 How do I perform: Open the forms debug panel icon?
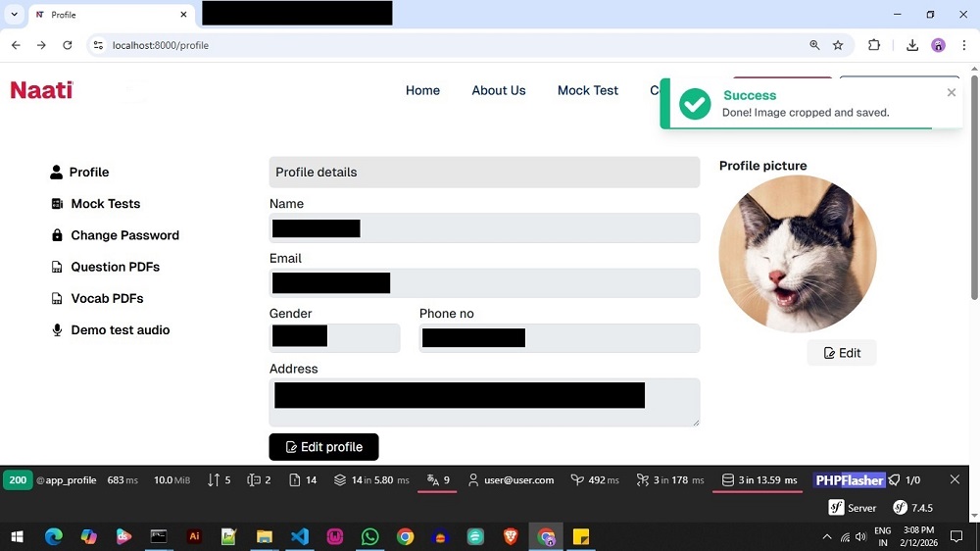click(259, 480)
